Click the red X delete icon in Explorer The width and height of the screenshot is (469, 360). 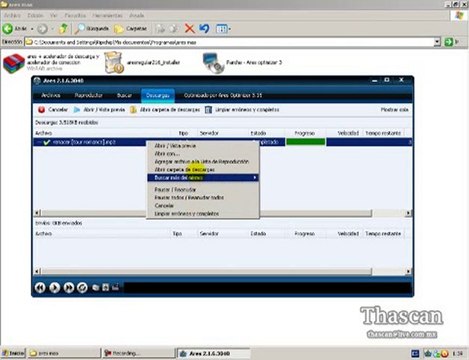pyautogui.click(x=190, y=29)
